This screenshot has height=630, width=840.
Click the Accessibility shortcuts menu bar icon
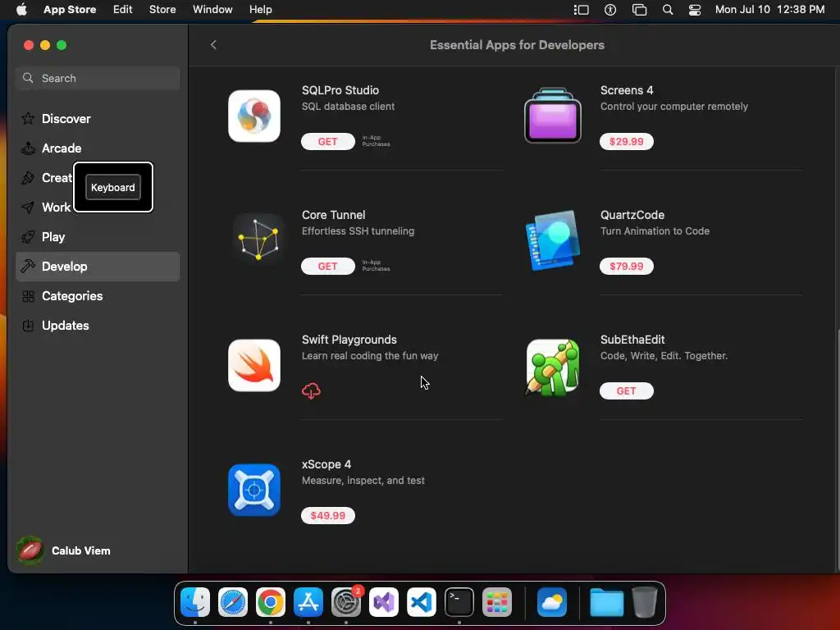[x=610, y=10]
